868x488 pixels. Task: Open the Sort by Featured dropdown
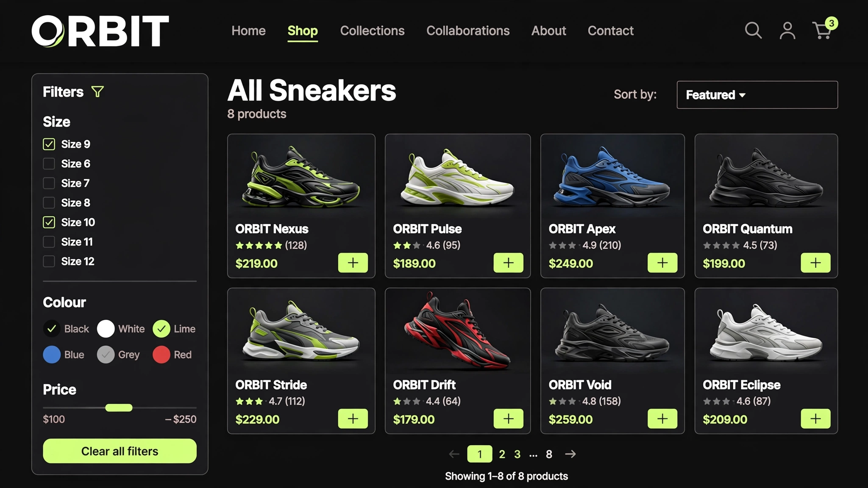click(757, 95)
